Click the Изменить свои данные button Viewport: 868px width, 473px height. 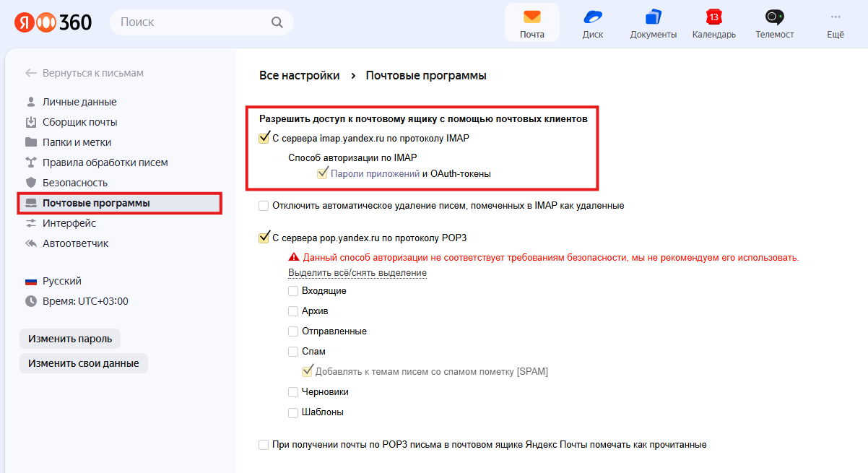pyautogui.click(x=84, y=363)
